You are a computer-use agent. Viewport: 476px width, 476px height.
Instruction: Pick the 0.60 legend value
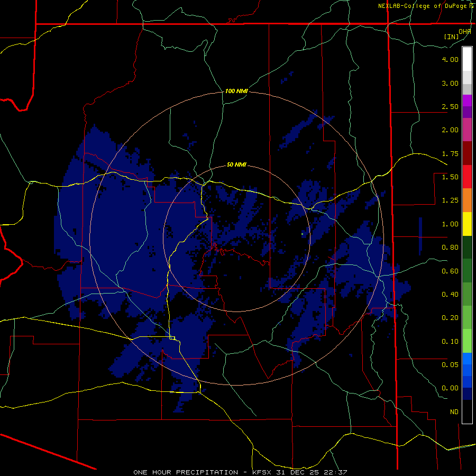tap(450, 271)
